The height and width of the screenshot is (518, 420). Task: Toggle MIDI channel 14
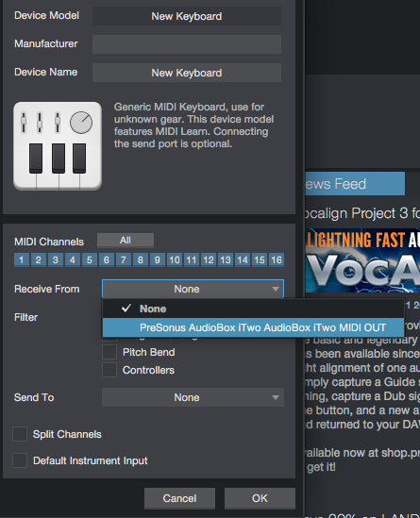[x=243, y=260]
